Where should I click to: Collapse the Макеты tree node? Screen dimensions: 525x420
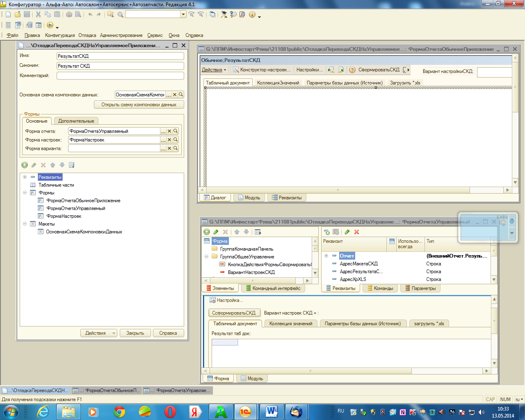click(25, 224)
